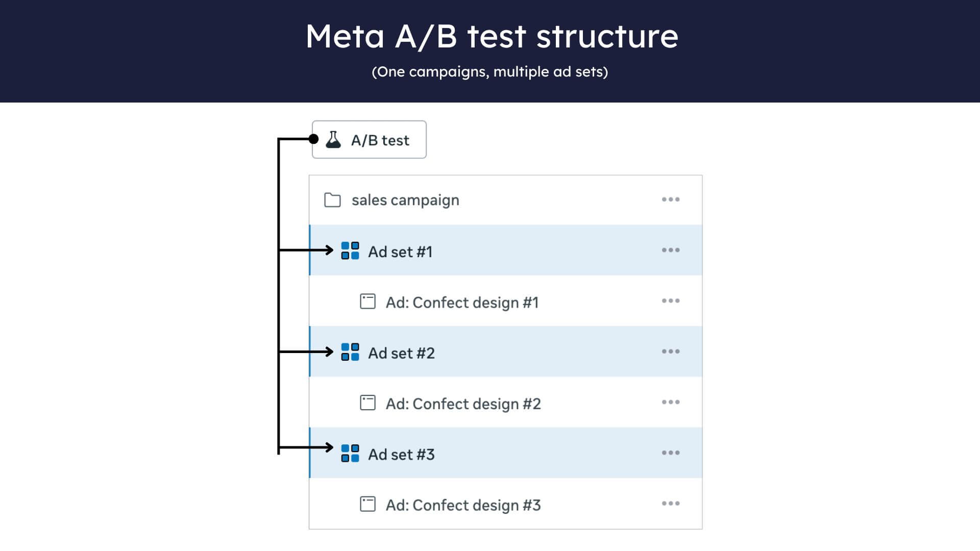Screen dimensions: 980x551
Task: Click the Ad set #1 grid icon
Action: coord(350,251)
